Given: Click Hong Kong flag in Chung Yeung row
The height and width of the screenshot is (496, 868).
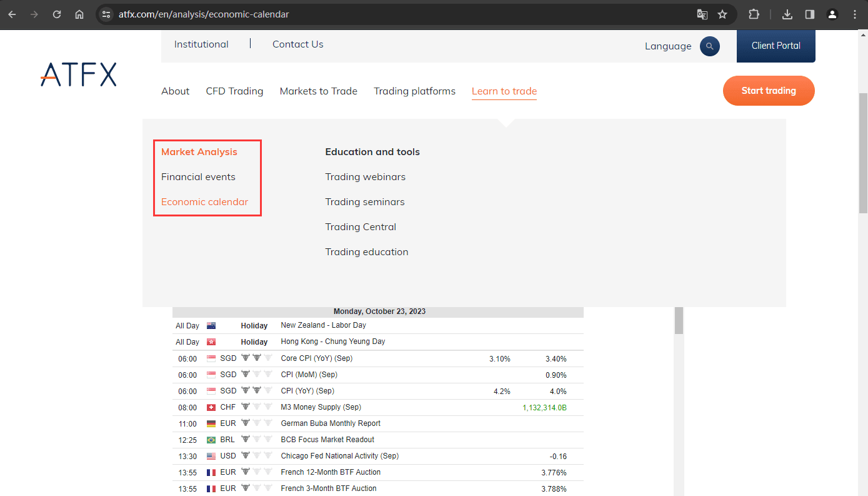Looking at the screenshot, I should [211, 342].
